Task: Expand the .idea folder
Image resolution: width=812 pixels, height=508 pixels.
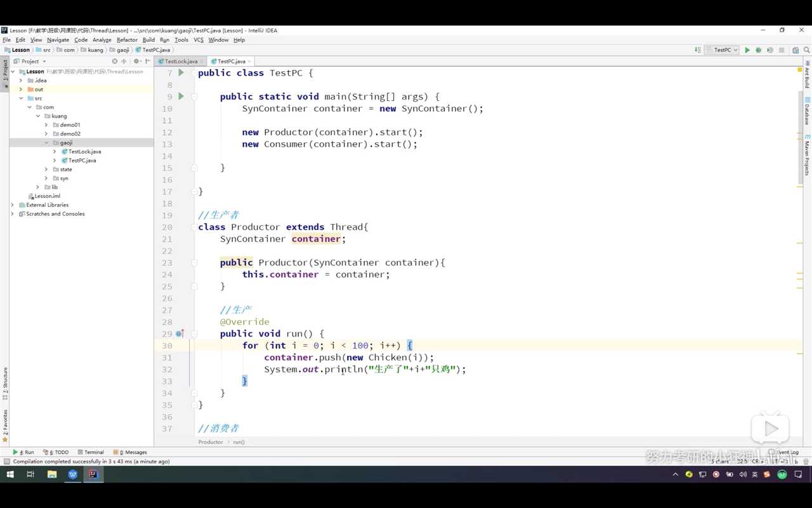Action: click(21, 81)
